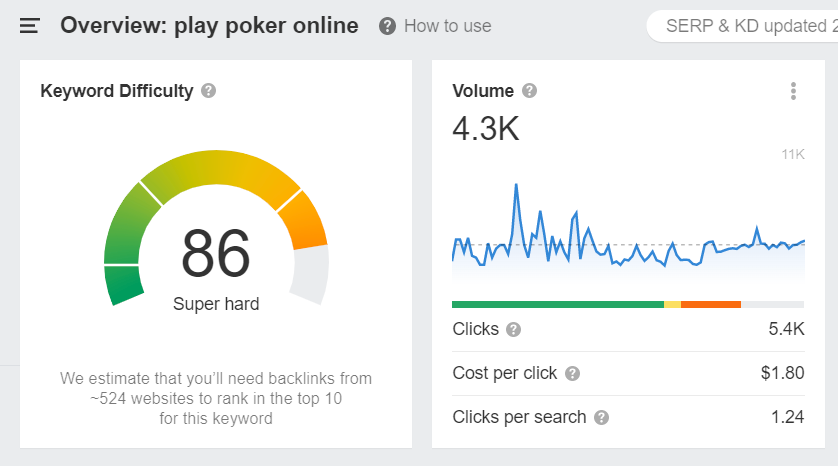Click the Keyword Difficulty help icon
The width and height of the screenshot is (838, 466).
pyautogui.click(x=208, y=91)
